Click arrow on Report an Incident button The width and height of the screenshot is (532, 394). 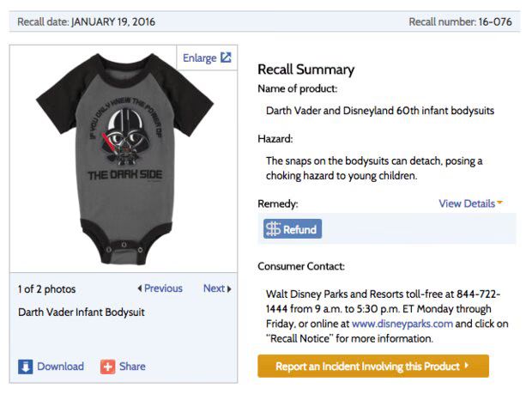point(467,366)
